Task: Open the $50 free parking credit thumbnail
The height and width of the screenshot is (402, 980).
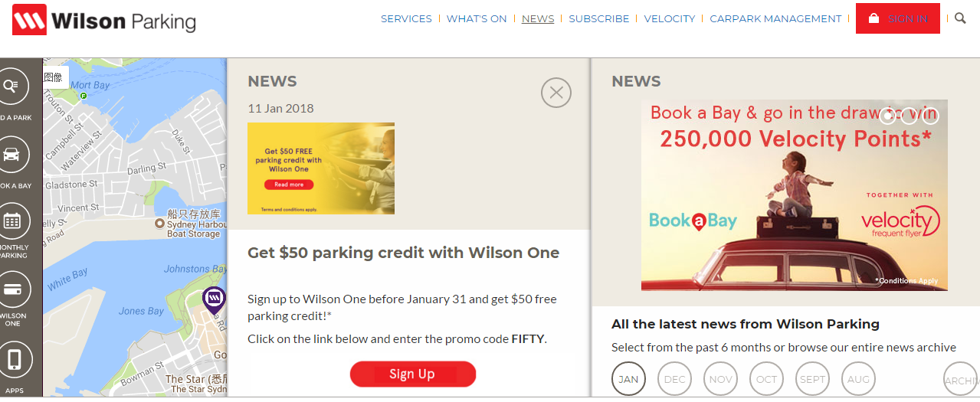Action: (x=321, y=168)
